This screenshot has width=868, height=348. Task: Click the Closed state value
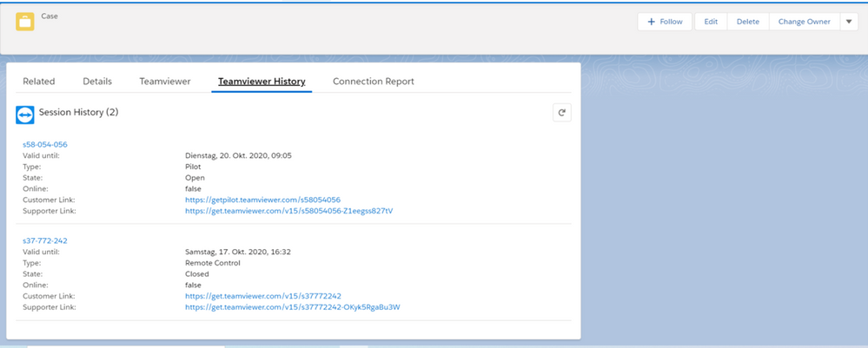point(197,274)
